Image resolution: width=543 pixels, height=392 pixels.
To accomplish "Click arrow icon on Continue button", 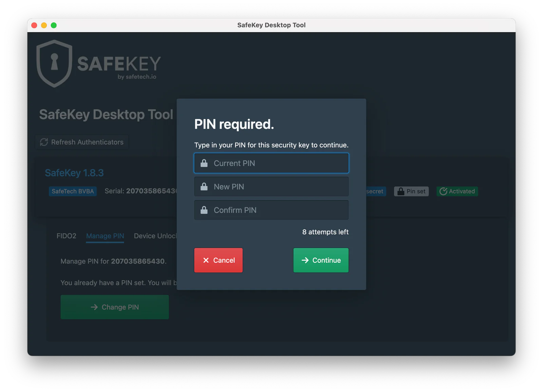I will point(305,260).
